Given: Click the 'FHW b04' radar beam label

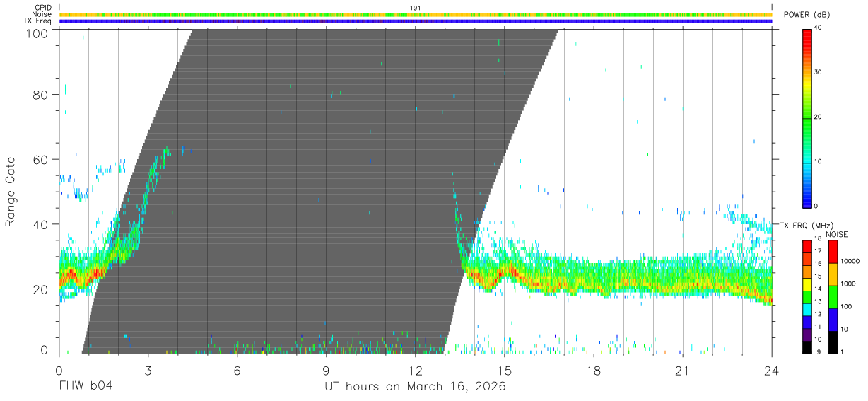Looking at the screenshot, I should (85, 387).
